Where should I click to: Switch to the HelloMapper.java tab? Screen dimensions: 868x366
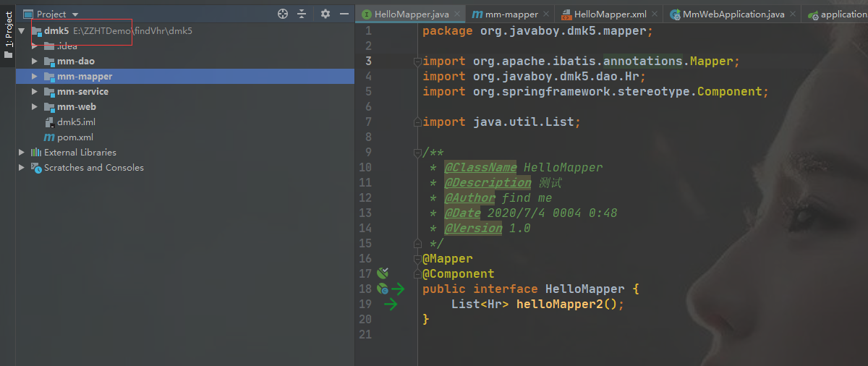411,14
